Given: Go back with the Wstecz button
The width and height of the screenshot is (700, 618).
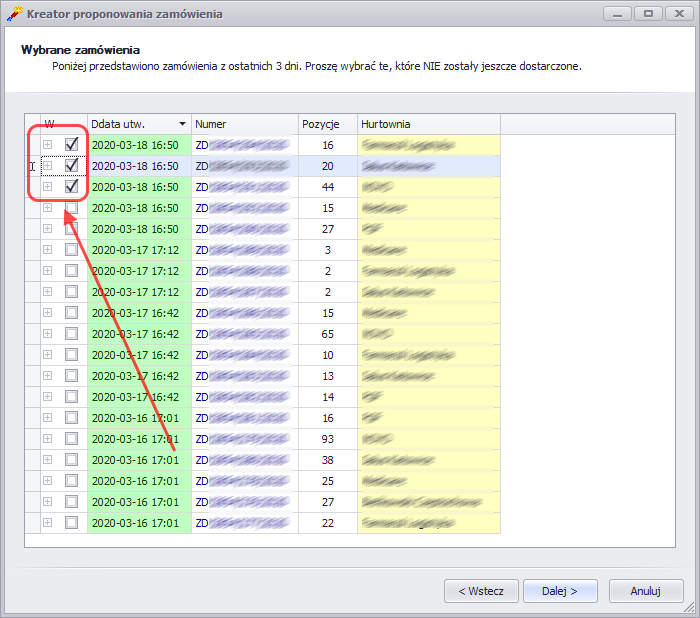Looking at the screenshot, I should (x=481, y=590).
